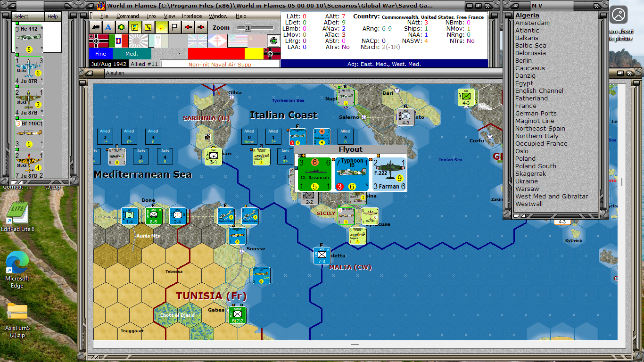Image resolution: width=644 pixels, height=362 pixels.
Task: Open the Info menu
Action: (151, 16)
